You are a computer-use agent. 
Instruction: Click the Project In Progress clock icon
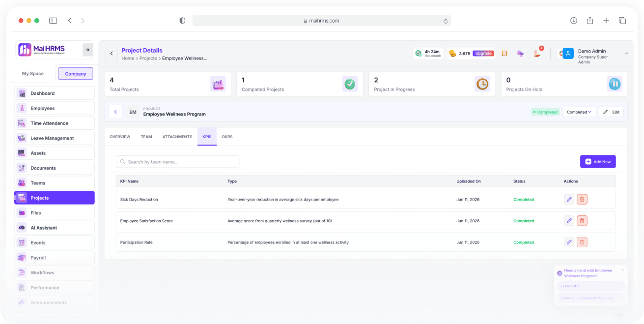point(482,84)
